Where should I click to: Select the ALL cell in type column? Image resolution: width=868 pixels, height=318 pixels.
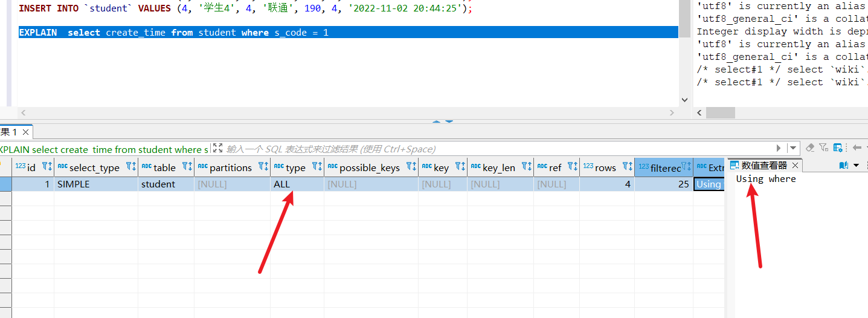click(296, 184)
